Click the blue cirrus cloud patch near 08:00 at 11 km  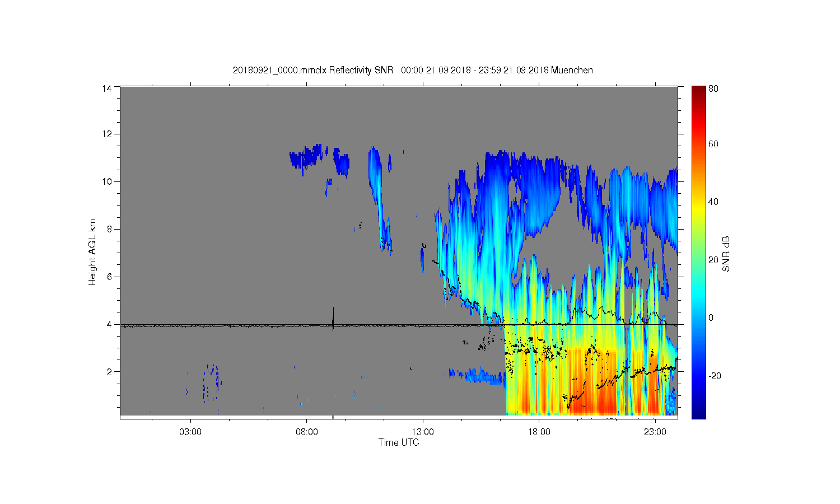[305, 158]
